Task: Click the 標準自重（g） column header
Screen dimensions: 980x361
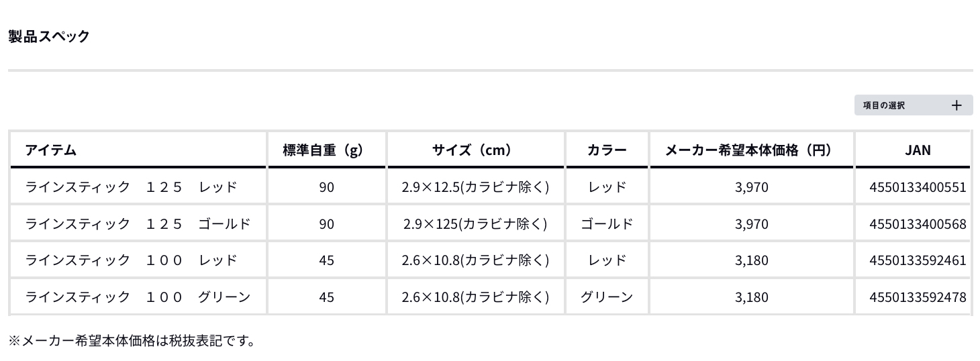Action: coord(326,150)
